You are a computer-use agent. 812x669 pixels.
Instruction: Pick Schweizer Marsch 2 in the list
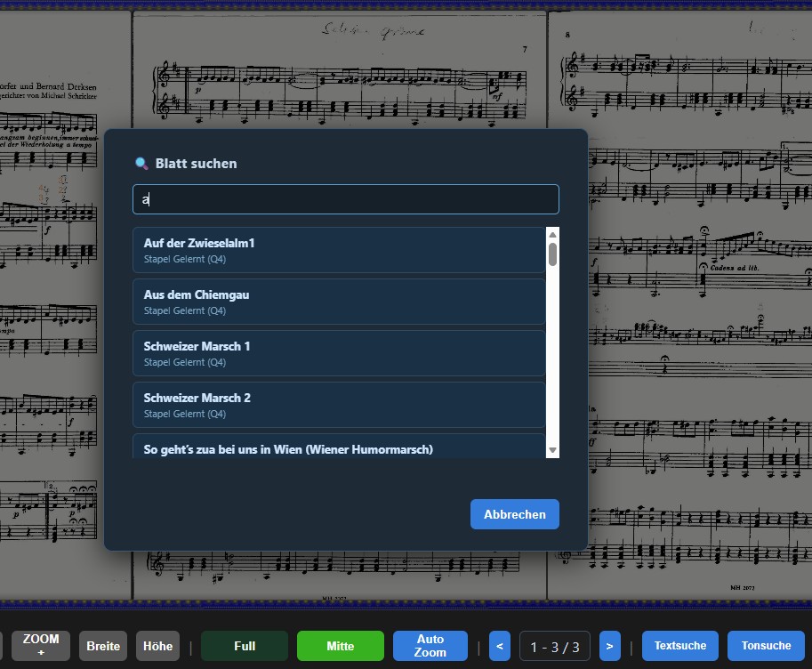[x=339, y=405]
